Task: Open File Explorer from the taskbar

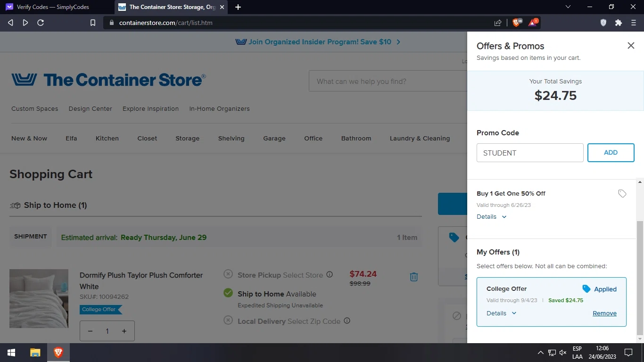Action: (35, 353)
